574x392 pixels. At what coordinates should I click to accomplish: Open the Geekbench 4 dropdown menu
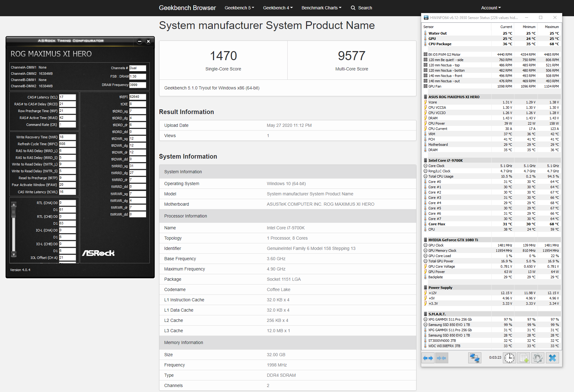[278, 8]
